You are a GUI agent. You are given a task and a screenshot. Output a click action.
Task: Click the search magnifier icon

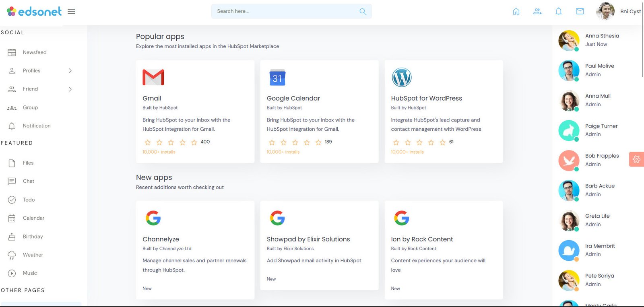363,12
